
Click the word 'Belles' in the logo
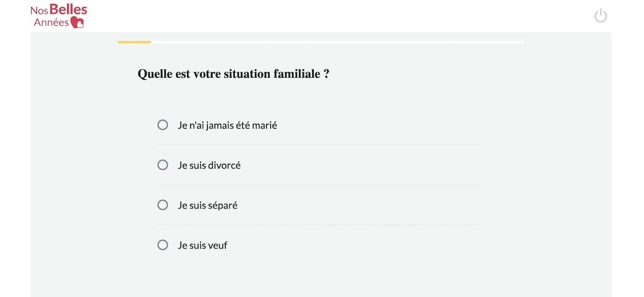68,9
